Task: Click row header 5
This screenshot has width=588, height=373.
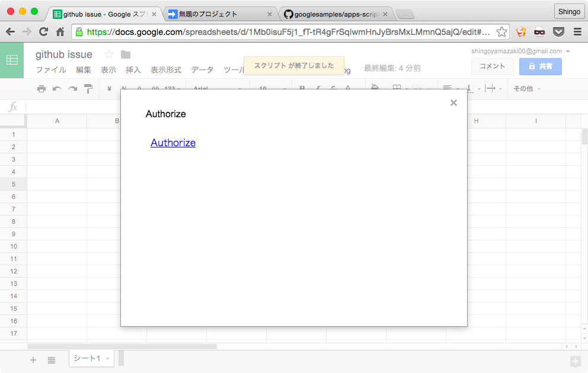Action: 12,184
